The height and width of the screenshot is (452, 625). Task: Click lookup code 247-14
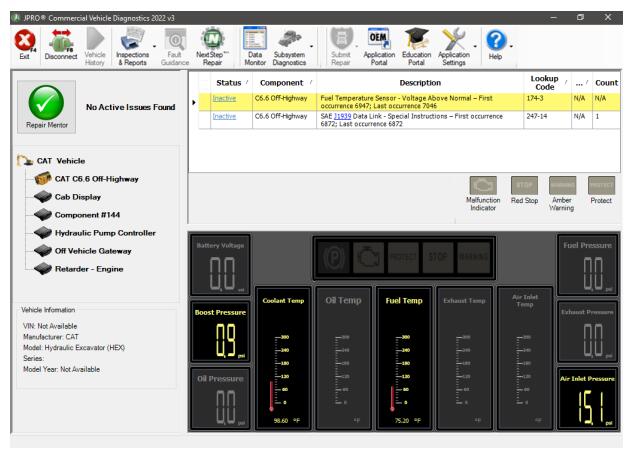537,116
